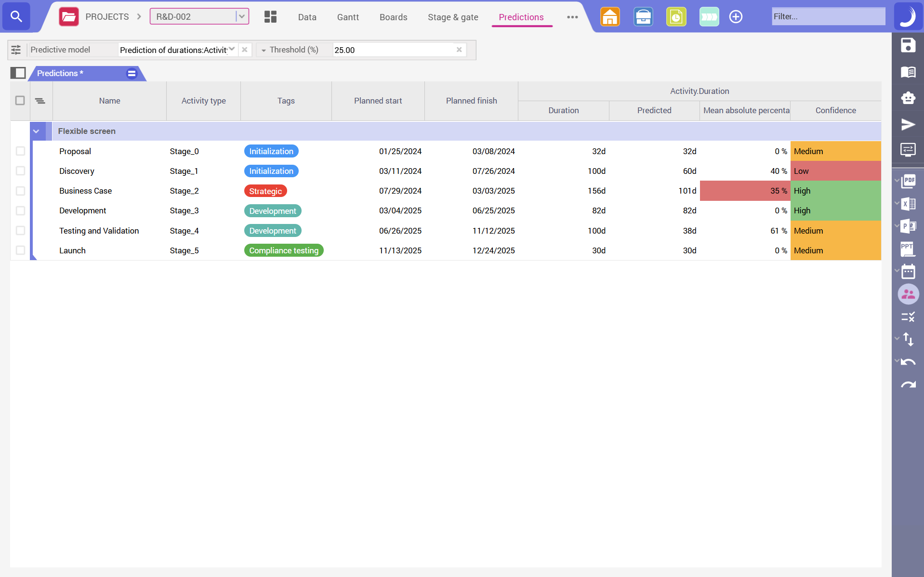Open the Projects folder icon
Screen dimensions: 924x577
pyautogui.click(x=69, y=17)
